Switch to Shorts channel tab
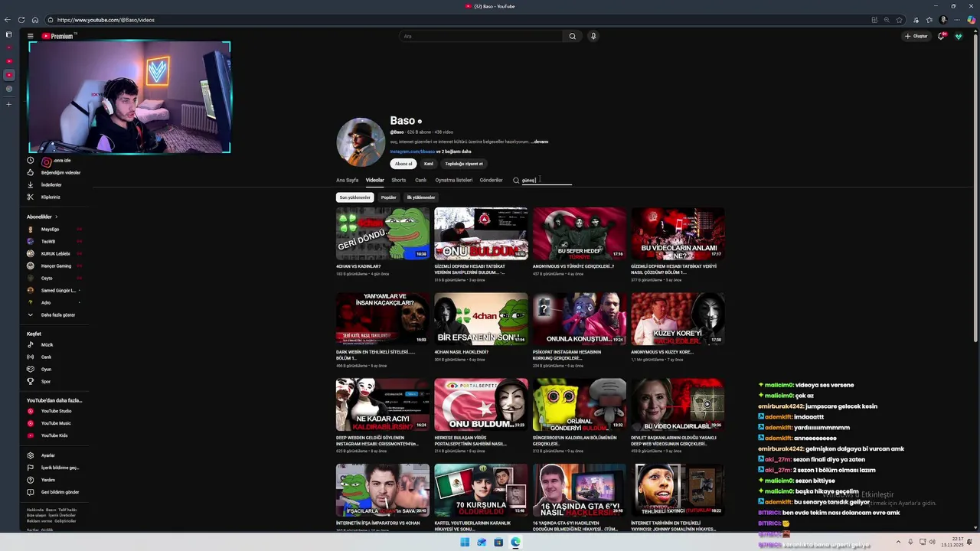Viewport: 980px width, 551px height. coord(399,180)
